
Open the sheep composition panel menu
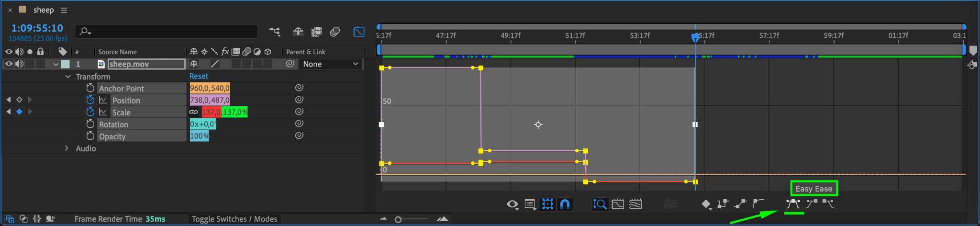coord(64,10)
